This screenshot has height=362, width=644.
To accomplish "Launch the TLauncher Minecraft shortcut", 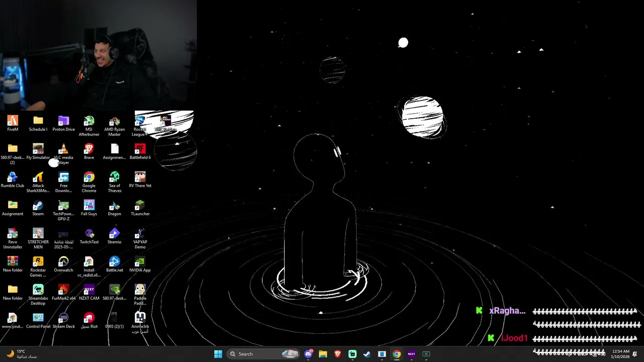I will 140,208.
